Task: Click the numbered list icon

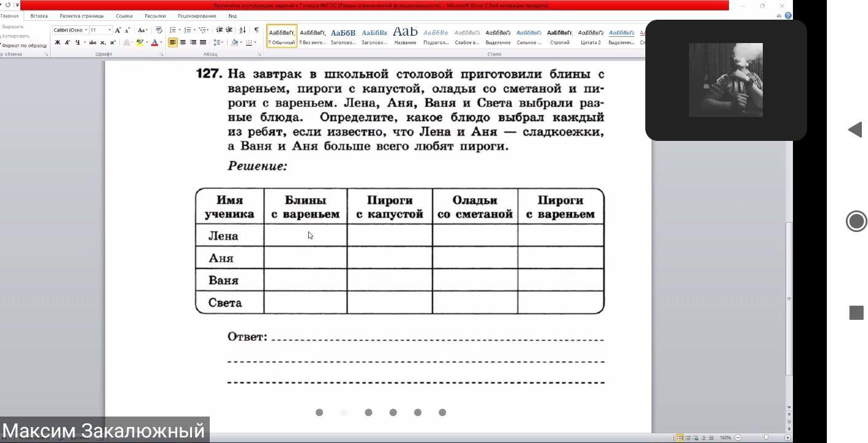Action: tap(188, 30)
